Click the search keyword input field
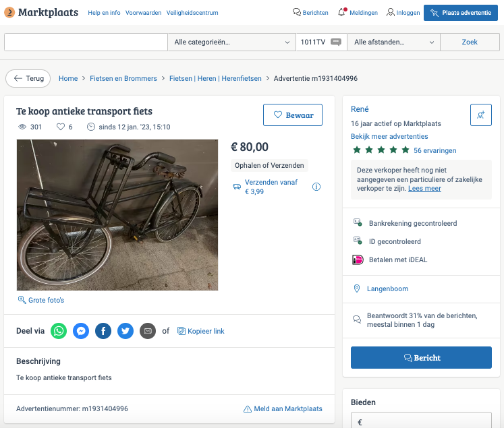Viewport: 504px width, 428px height. (86, 42)
